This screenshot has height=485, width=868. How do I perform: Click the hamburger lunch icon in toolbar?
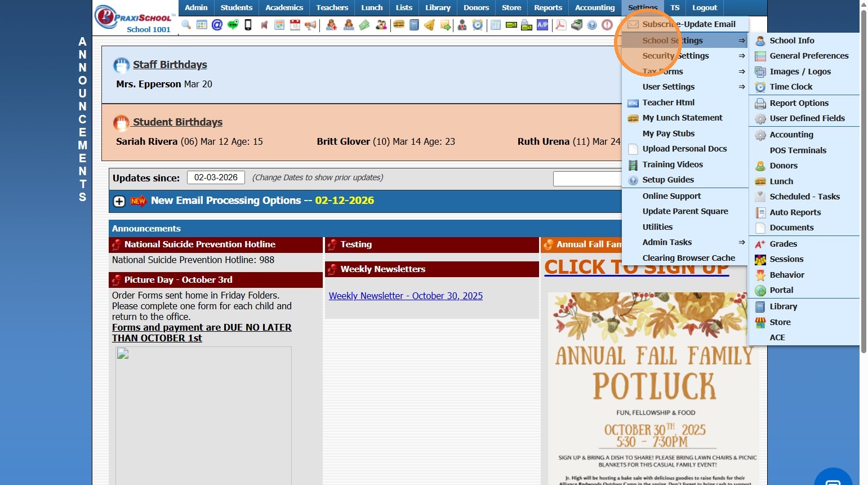399,25
